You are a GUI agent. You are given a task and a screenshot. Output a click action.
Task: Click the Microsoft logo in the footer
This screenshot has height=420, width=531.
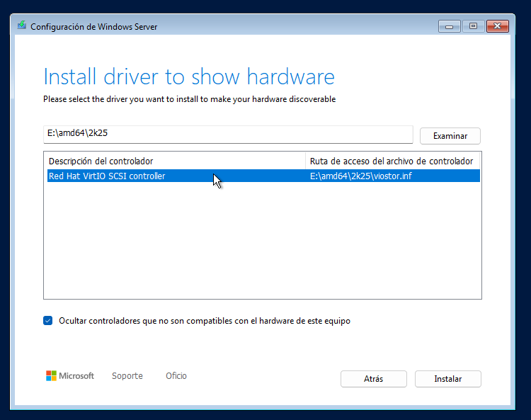[x=69, y=376]
